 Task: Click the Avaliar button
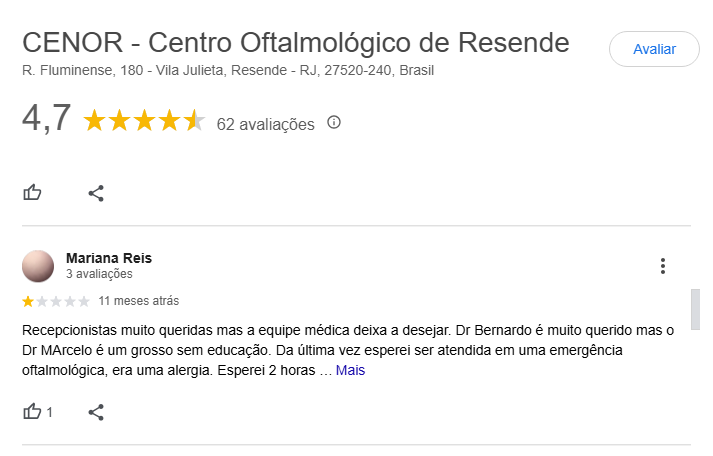(654, 49)
